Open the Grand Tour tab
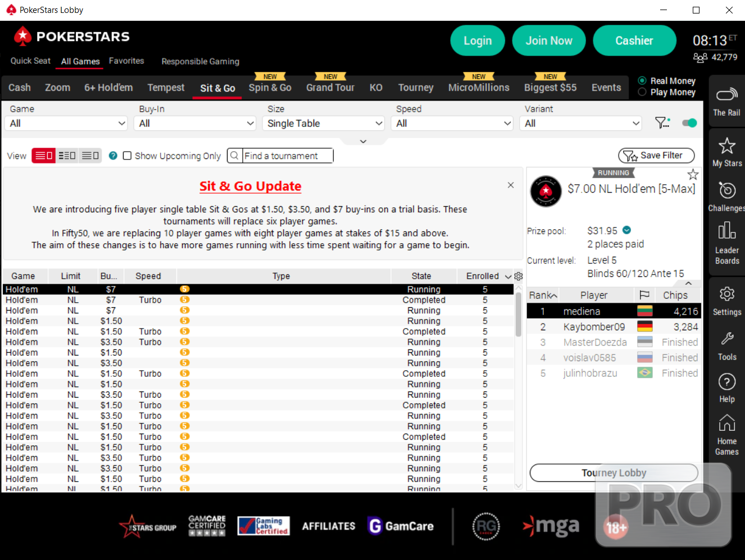745x560 pixels. pyautogui.click(x=330, y=88)
